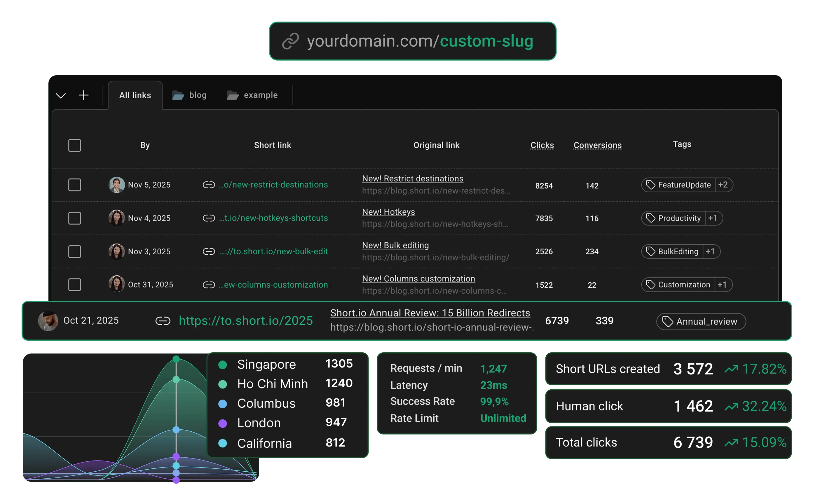Click the trend arrow beside Total clicks

(x=732, y=442)
